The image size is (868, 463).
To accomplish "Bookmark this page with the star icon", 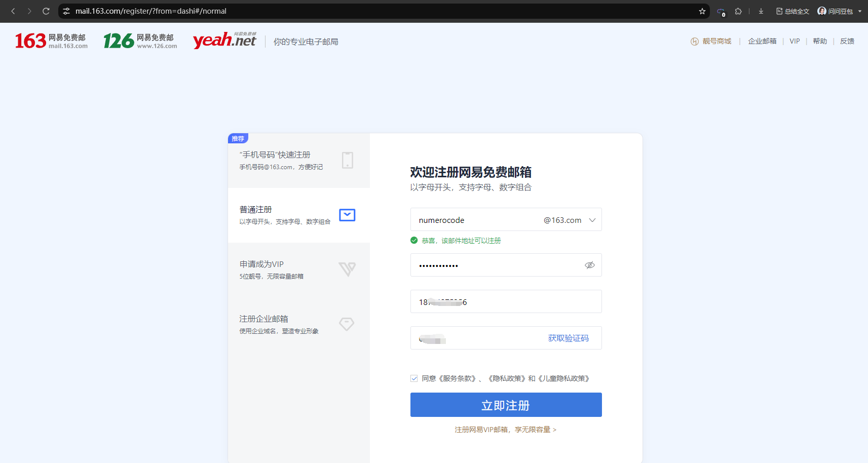I will (702, 11).
